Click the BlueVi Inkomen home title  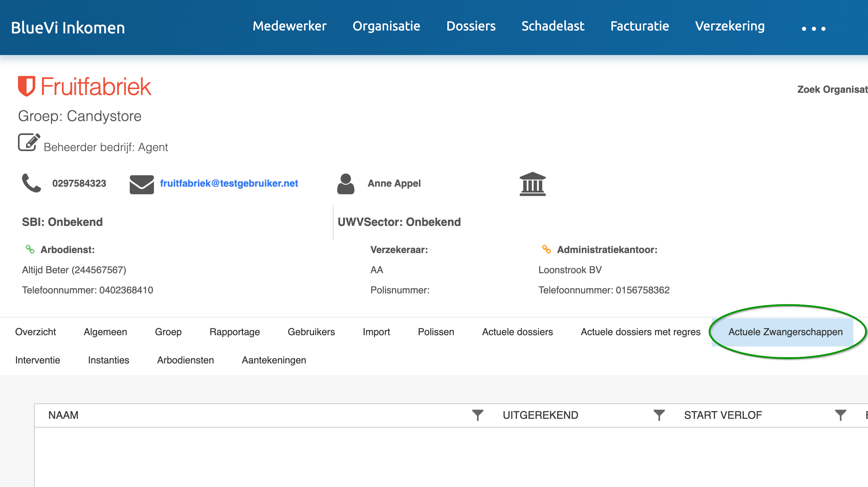tap(68, 28)
